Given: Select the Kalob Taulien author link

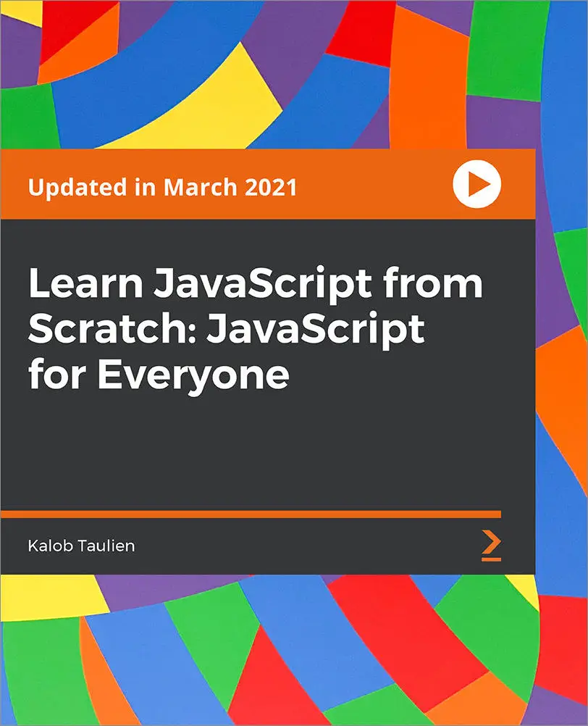Looking at the screenshot, I should tap(80, 546).
